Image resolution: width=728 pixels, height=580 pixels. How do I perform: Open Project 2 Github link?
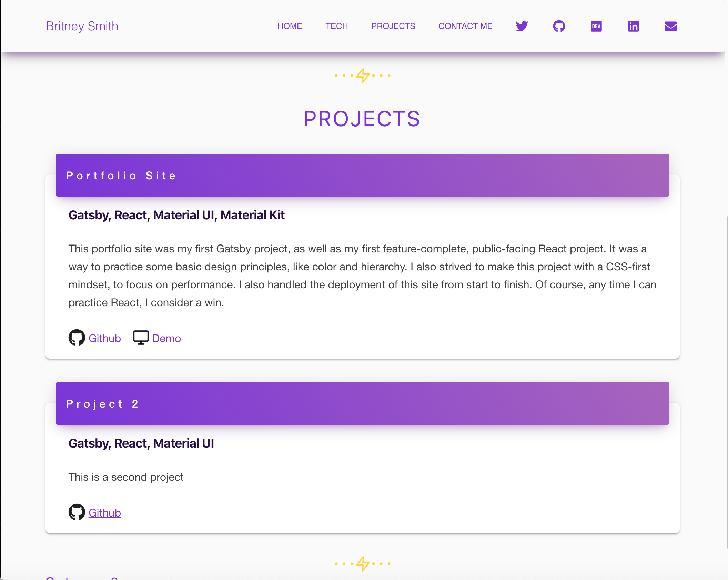click(x=104, y=513)
